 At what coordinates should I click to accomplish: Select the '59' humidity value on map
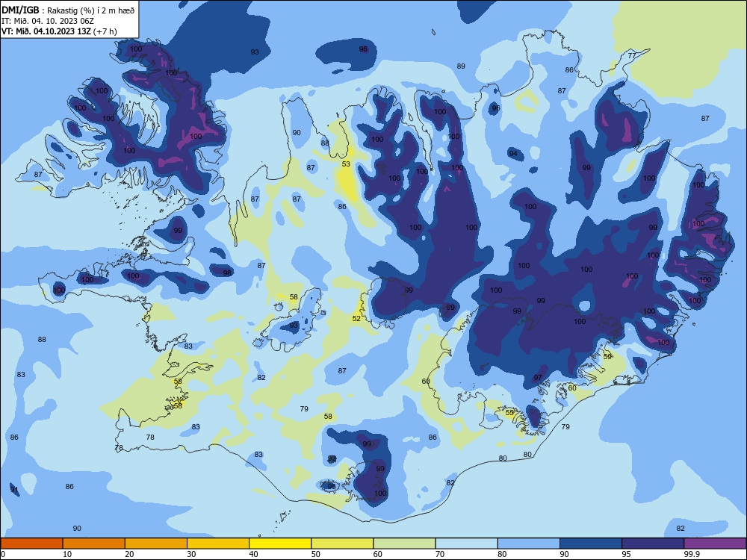(x=607, y=357)
